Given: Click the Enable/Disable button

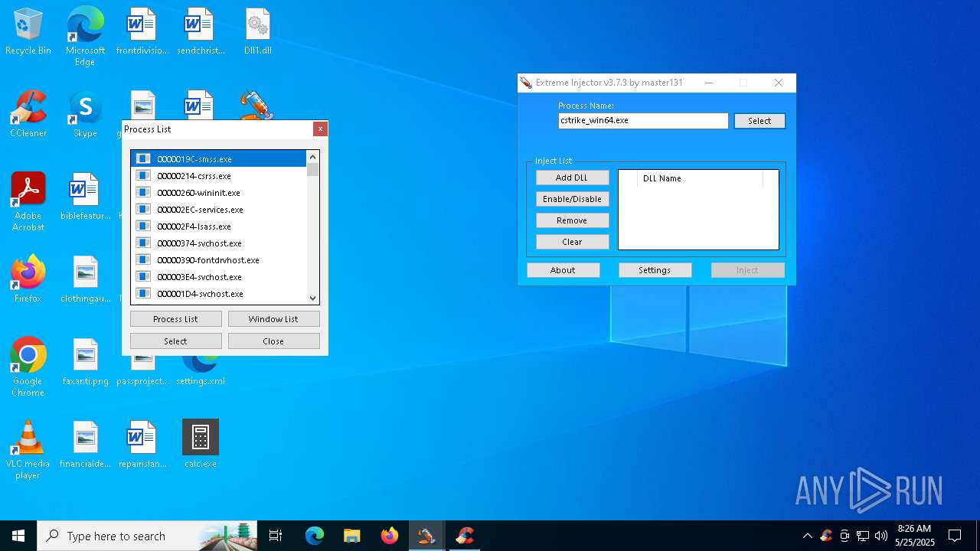Looking at the screenshot, I should click(x=572, y=199).
